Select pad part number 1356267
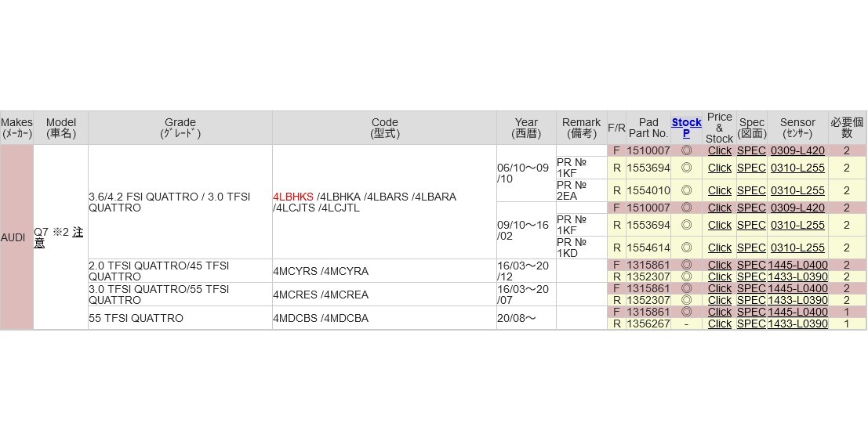The height and width of the screenshot is (441, 868). 648,324
